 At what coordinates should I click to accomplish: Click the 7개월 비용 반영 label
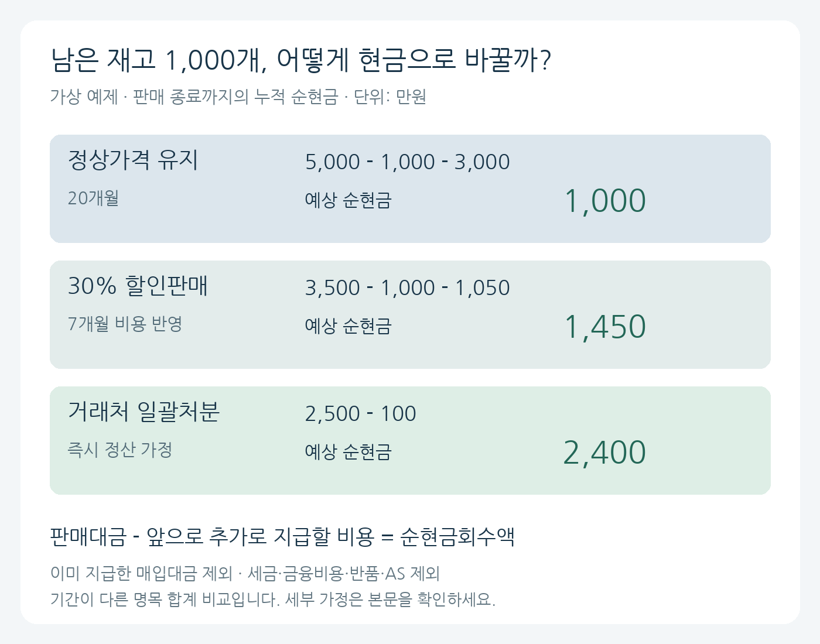pos(125,324)
